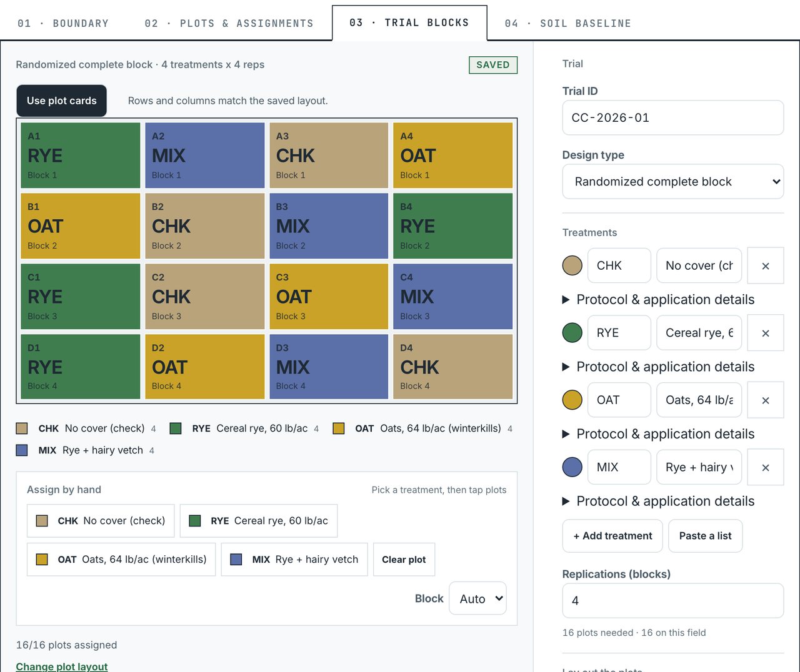
Task: Select plot card D2 OAT Block 4
Action: coord(205,367)
